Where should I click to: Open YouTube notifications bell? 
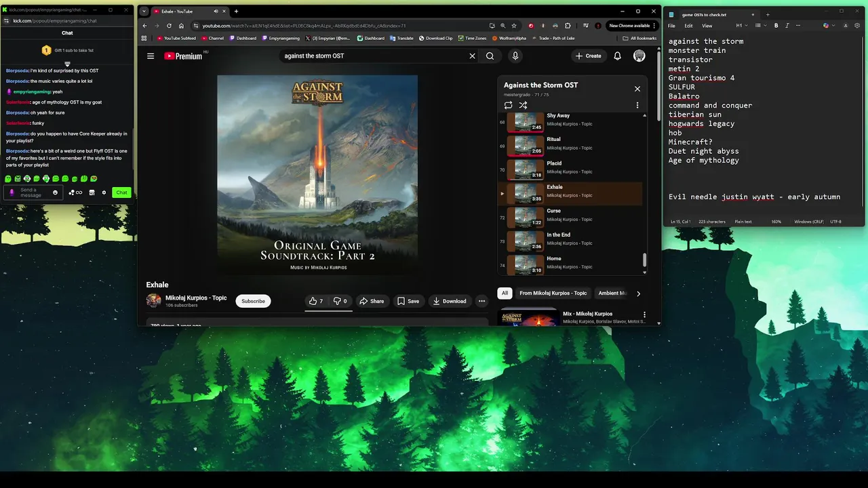[x=617, y=56]
